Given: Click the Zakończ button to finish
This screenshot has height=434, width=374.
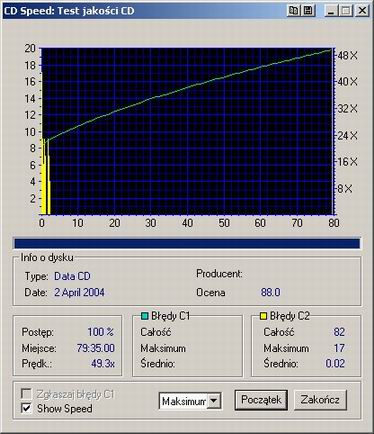Looking at the screenshot, I should 320,400.
